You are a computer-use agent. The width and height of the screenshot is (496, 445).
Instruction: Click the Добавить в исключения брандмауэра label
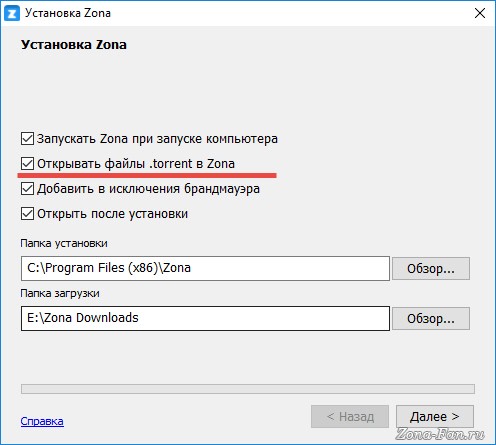pyautogui.click(x=148, y=189)
